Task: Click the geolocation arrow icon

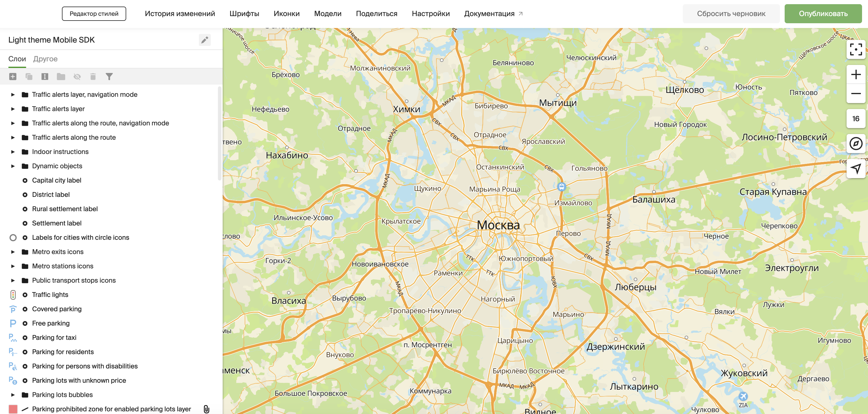Action: click(x=855, y=168)
